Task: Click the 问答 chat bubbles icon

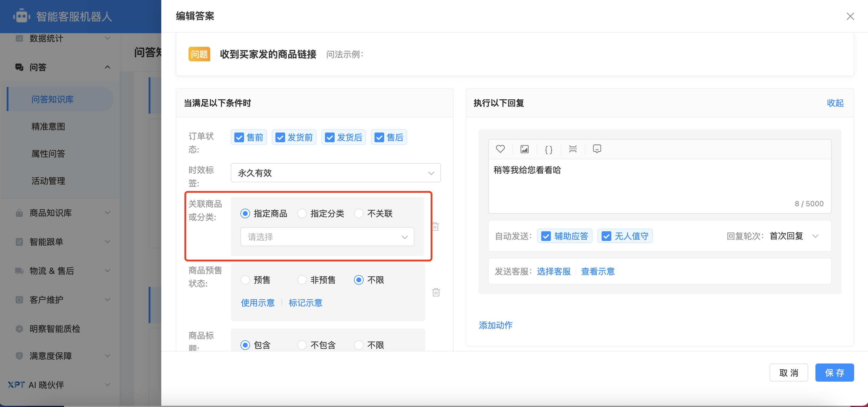Action: coord(20,67)
